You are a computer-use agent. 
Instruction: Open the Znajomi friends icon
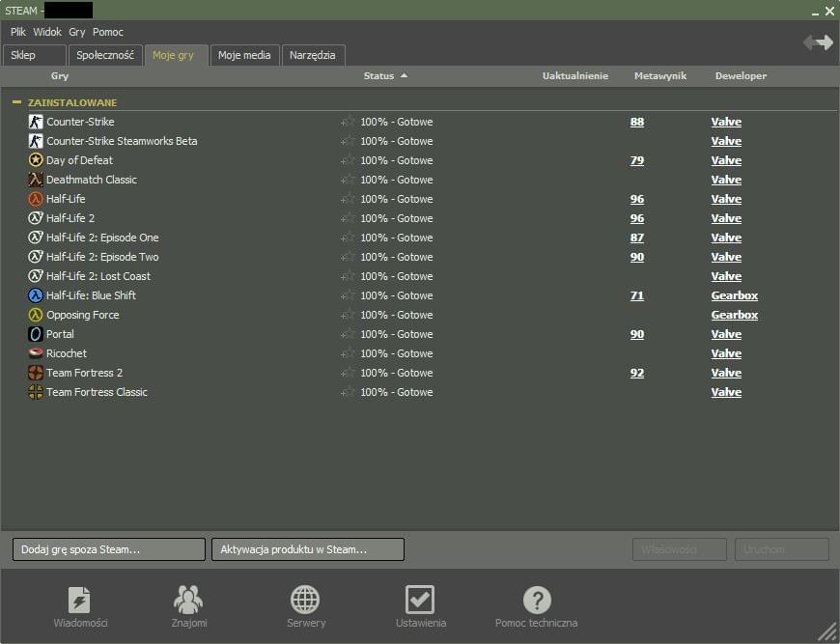(x=188, y=600)
